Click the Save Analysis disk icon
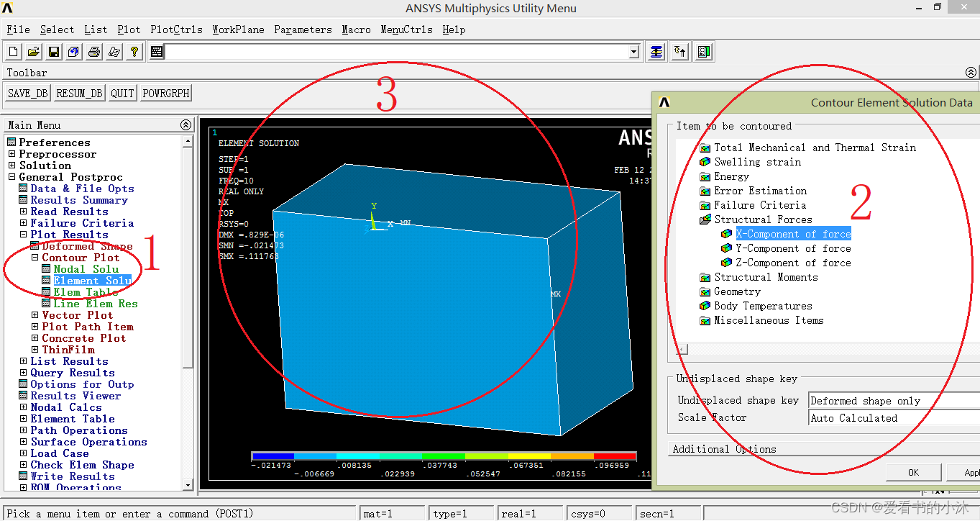 (54, 52)
